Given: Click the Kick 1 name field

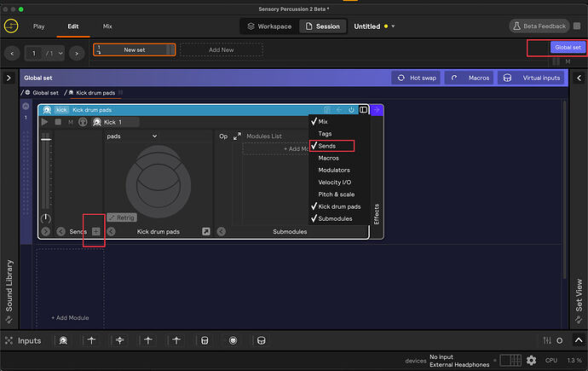Looking at the screenshot, I should click(x=116, y=122).
